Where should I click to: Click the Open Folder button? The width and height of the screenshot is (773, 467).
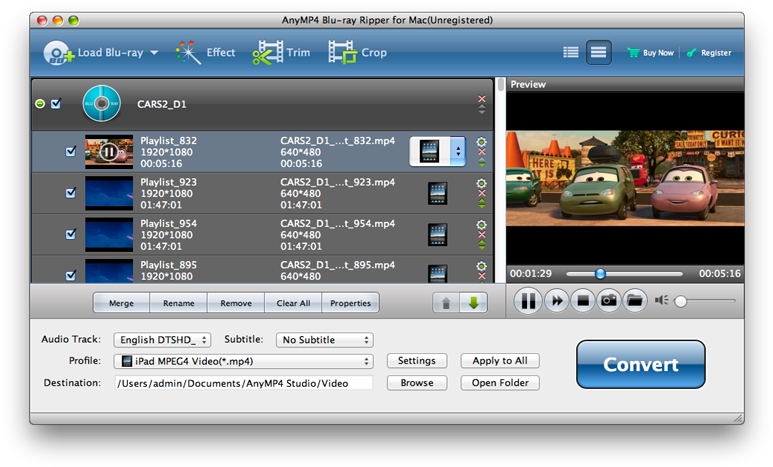(x=500, y=383)
